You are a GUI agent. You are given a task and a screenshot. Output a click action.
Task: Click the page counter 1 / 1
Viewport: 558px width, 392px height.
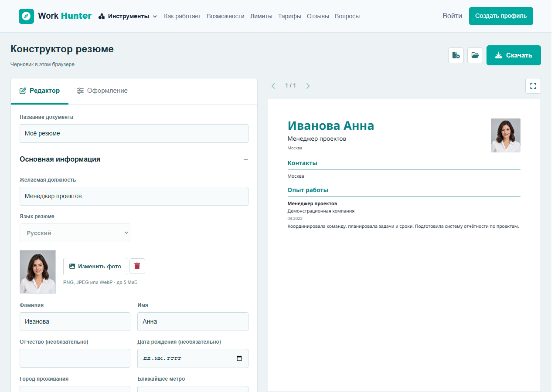(290, 86)
